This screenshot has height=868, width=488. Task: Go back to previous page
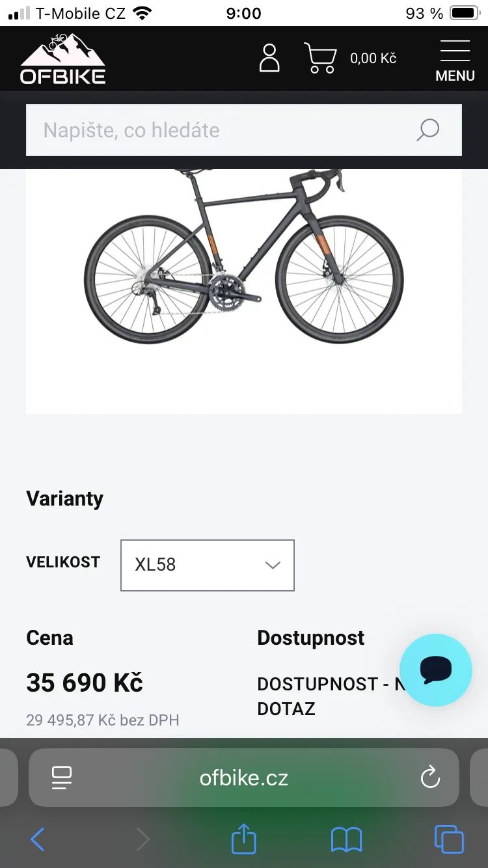[38, 839]
